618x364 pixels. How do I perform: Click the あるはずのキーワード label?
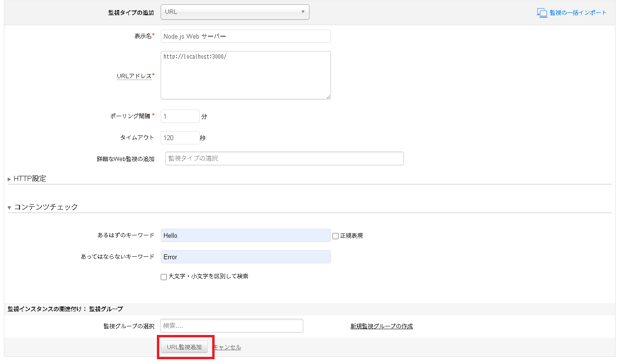pos(125,235)
